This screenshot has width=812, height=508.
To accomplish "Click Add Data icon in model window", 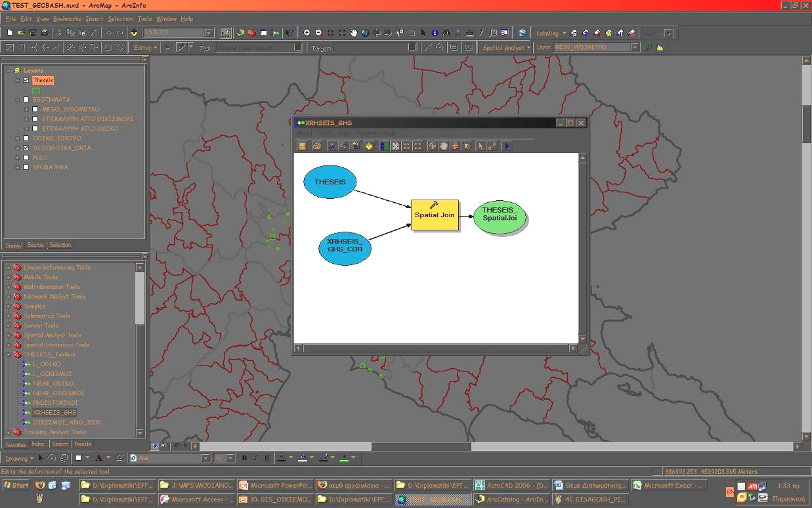I will click(368, 146).
